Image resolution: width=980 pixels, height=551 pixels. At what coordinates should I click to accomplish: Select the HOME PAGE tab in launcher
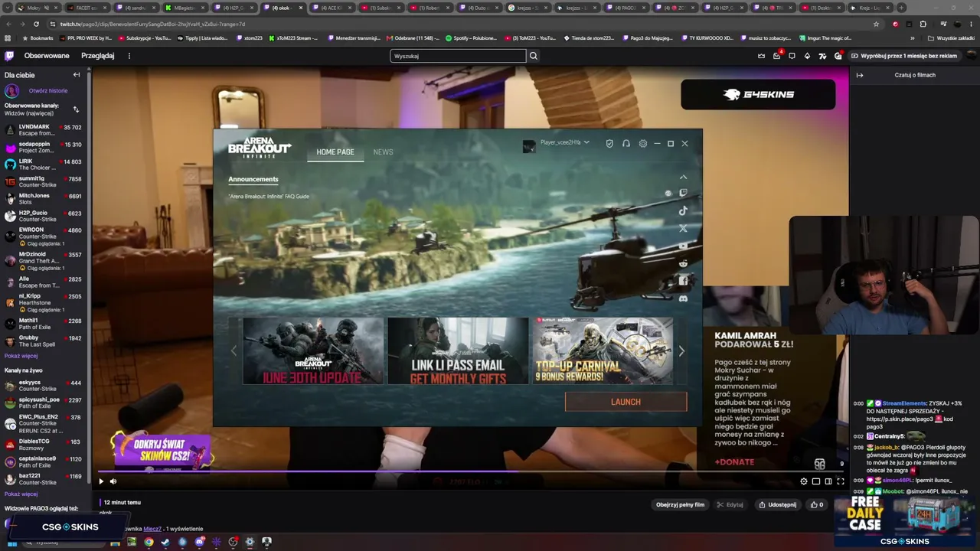(335, 152)
